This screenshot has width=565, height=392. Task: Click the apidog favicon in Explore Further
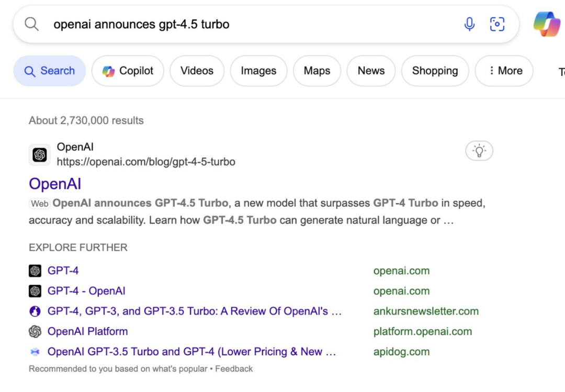pos(35,352)
